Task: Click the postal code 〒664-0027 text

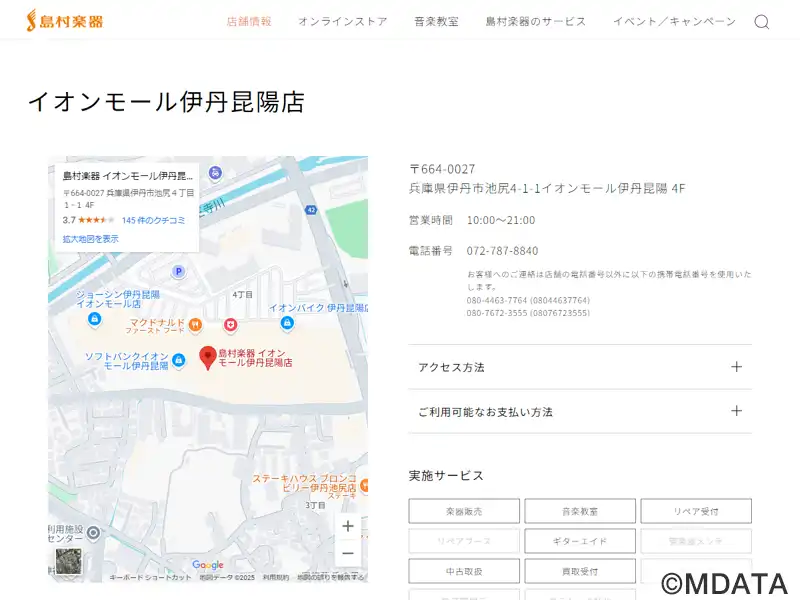Action: tap(442, 169)
